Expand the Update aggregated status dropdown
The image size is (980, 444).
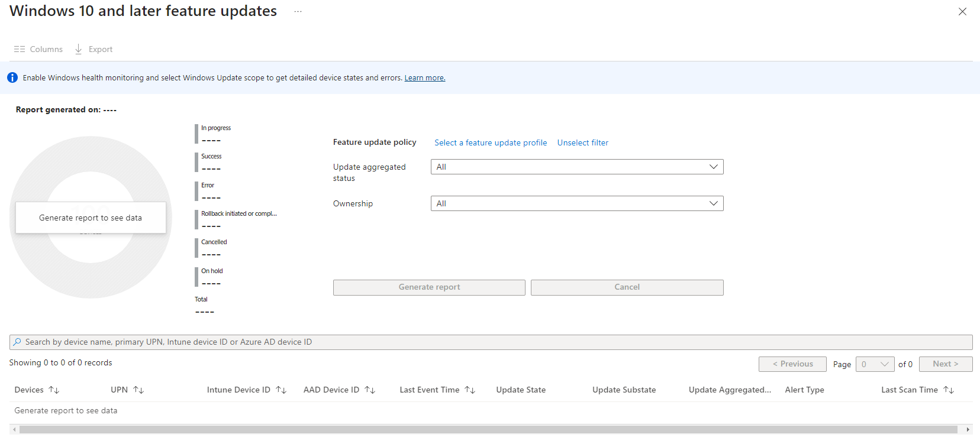coord(577,167)
